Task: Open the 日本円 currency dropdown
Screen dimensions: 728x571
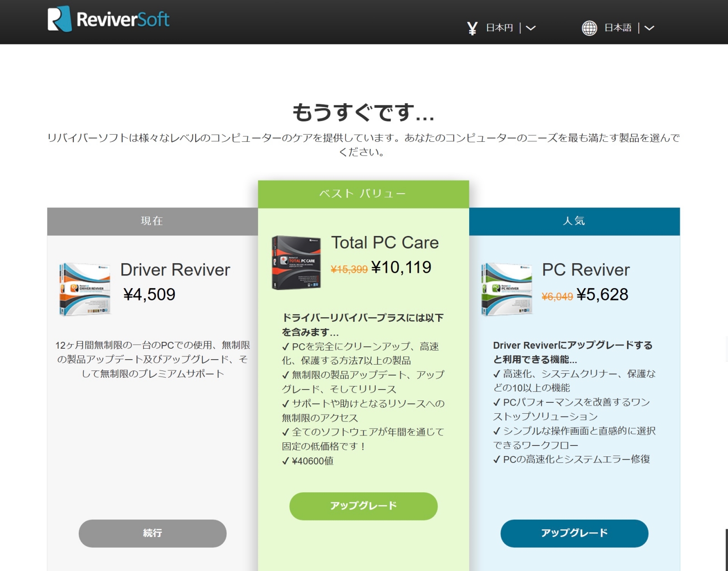Action: click(x=499, y=28)
